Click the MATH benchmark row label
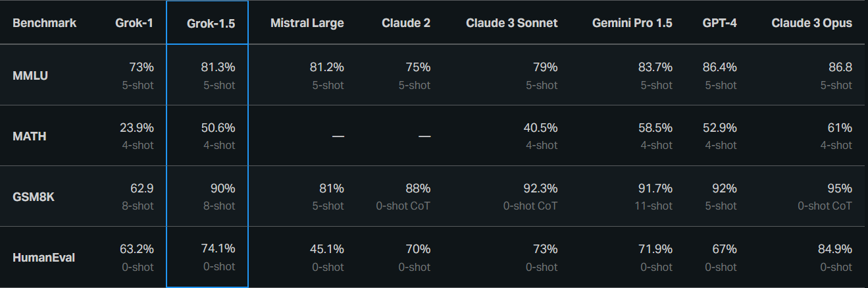Viewport: 868px width, 288px height. (x=30, y=136)
